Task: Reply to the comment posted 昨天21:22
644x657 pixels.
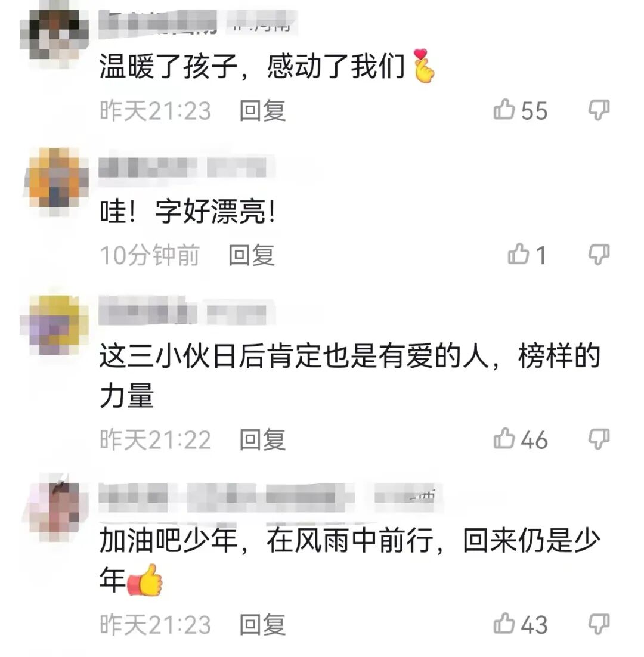Action: [x=262, y=439]
